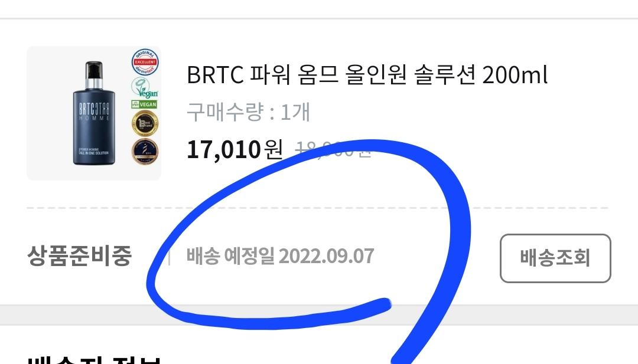Open the 배송지 정보 section heading
Image resolution: width=638 pixels, height=364 pixels.
click(94, 360)
